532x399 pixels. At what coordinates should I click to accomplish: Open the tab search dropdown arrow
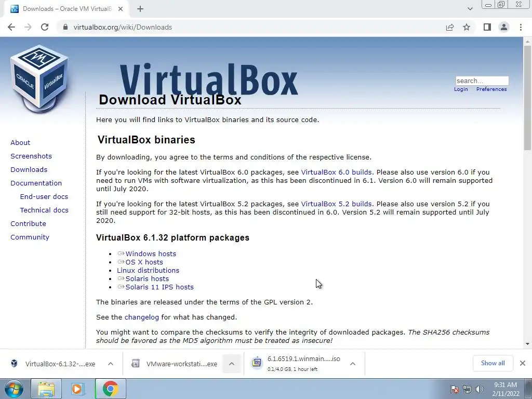[x=470, y=9]
